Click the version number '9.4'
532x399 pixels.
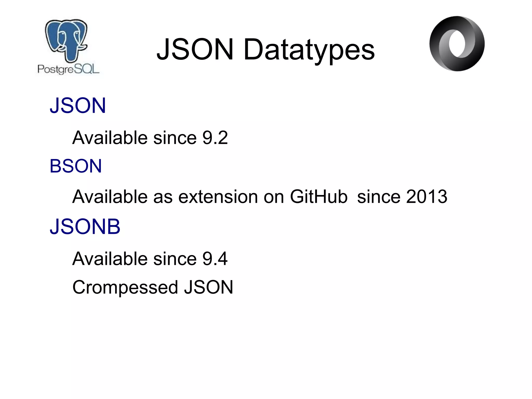[x=215, y=259]
